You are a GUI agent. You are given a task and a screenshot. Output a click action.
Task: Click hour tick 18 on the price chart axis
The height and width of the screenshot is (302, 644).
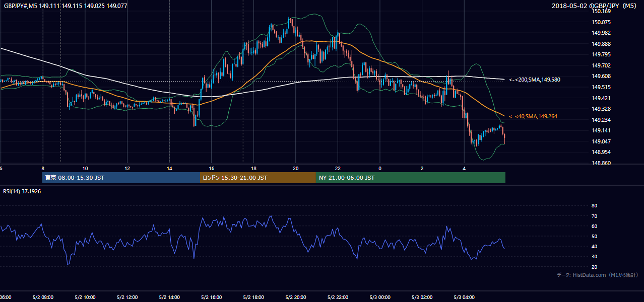253,168
